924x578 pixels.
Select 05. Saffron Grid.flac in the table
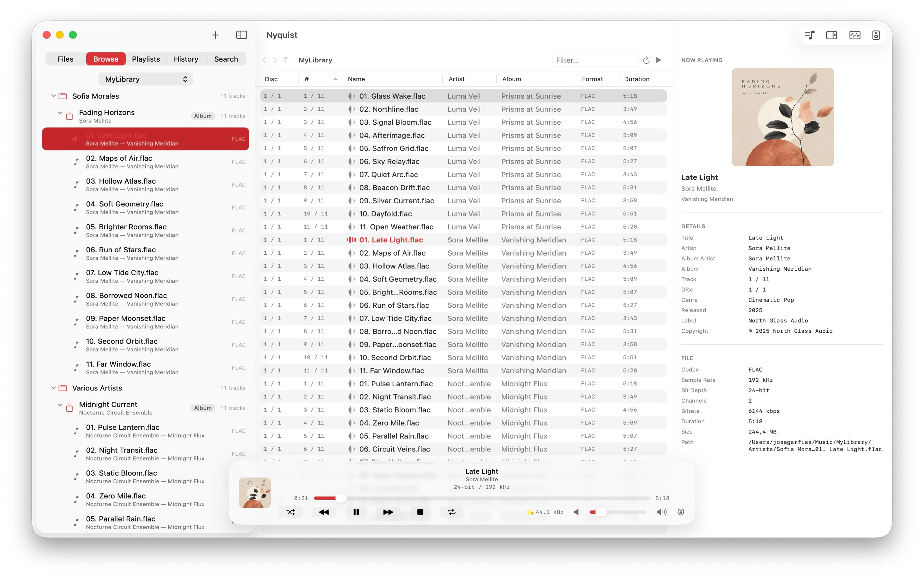[464, 148]
